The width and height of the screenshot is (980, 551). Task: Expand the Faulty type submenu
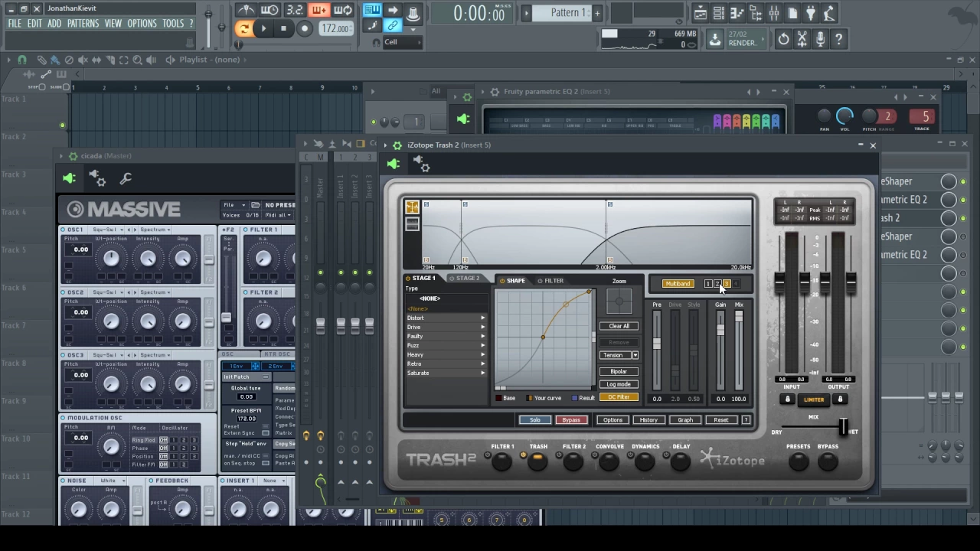pos(446,336)
